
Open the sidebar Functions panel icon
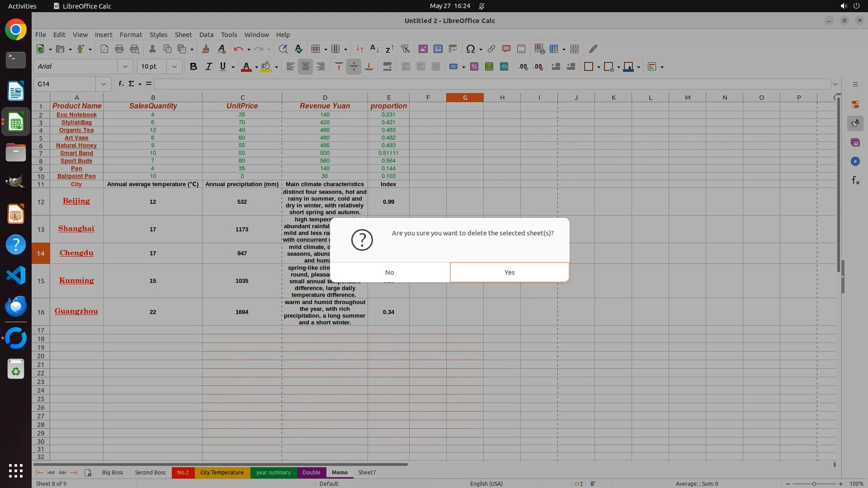point(855,181)
